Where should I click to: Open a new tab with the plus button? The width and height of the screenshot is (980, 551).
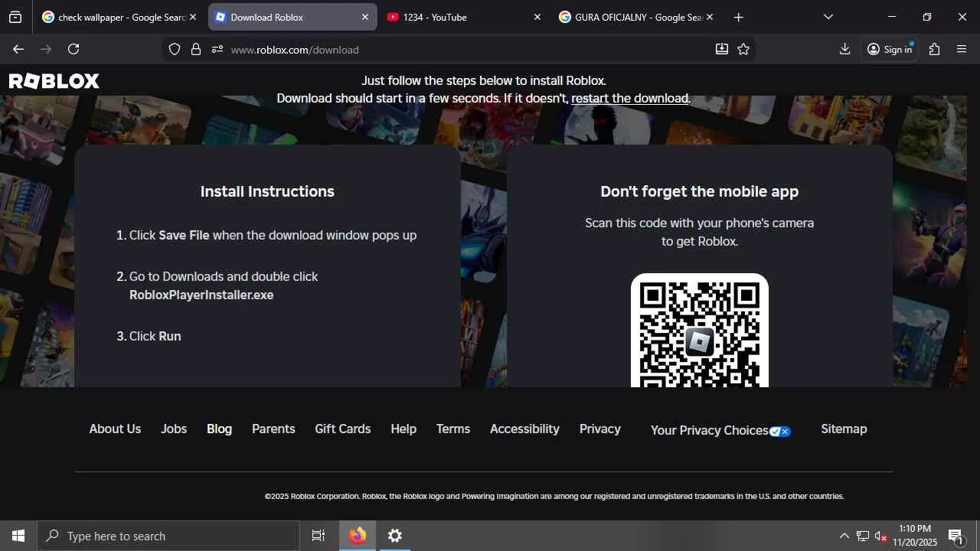click(x=738, y=17)
